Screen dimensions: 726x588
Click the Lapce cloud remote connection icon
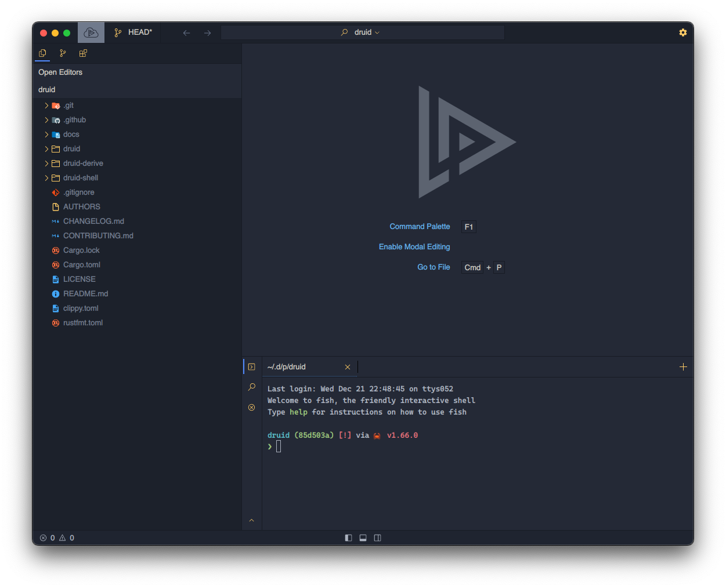click(91, 32)
